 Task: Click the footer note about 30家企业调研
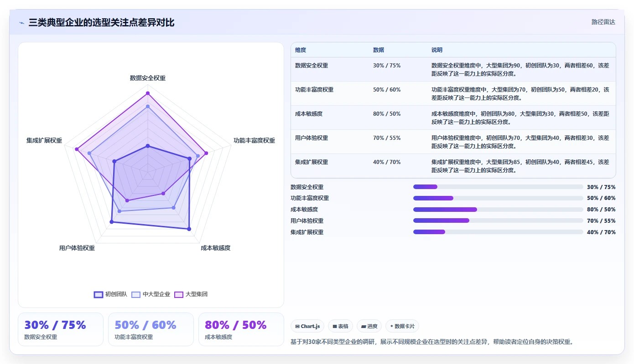pyautogui.click(x=431, y=342)
